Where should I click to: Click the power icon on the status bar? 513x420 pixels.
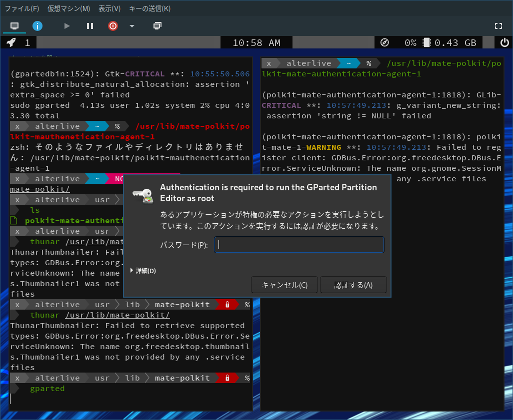coord(504,42)
